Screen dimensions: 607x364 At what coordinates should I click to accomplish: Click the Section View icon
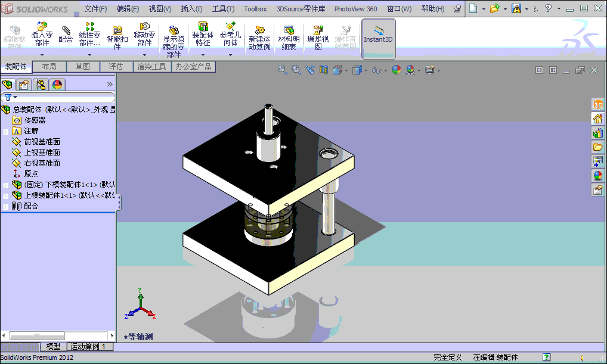(324, 70)
